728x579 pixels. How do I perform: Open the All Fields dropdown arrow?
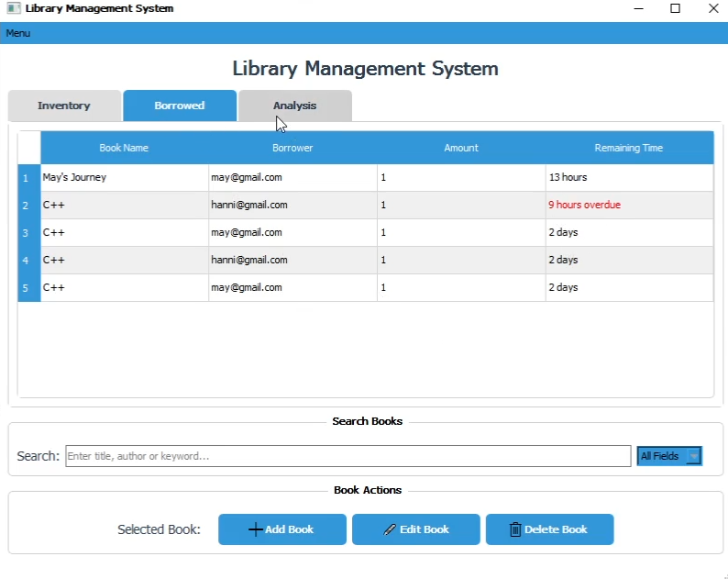pos(693,456)
